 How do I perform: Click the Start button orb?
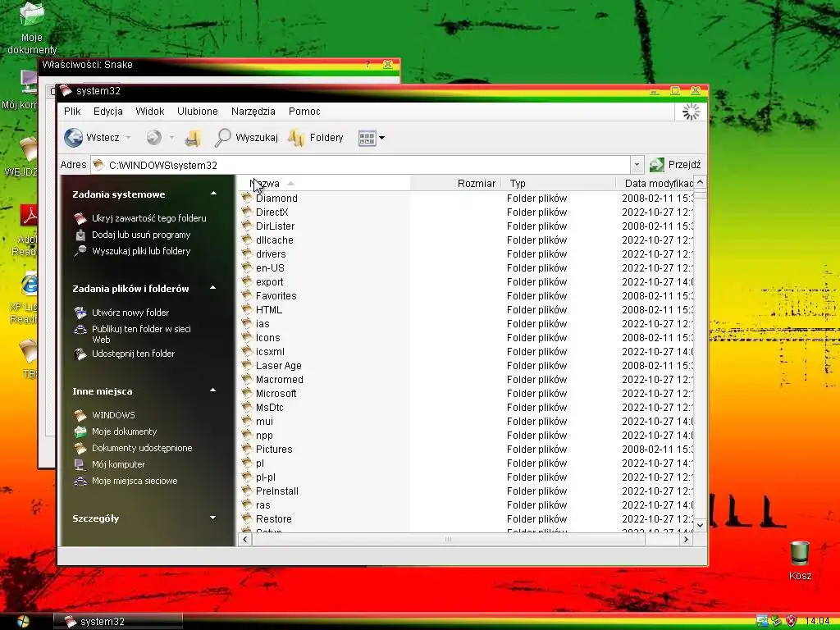pos(23,622)
